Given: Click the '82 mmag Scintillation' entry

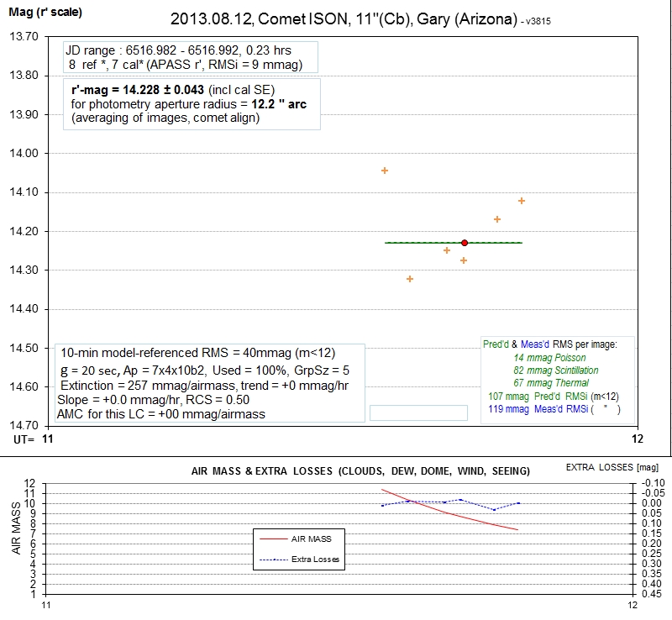Looking at the screenshot, I should 556,370.
